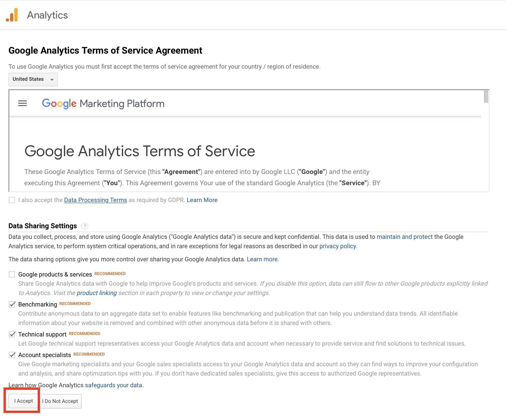Image resolution: width=506 pixels, height=420 pixels.
Task: Click the Account specialists label text
Action: 44,355
